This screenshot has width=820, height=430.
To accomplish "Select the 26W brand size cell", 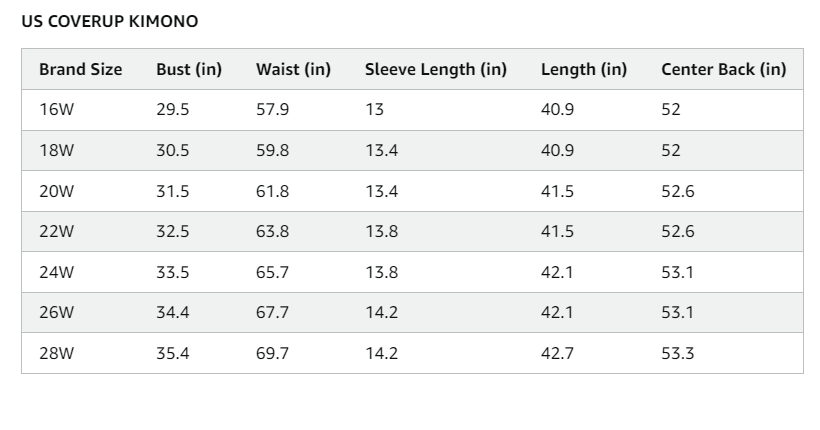I will [57, 313].
